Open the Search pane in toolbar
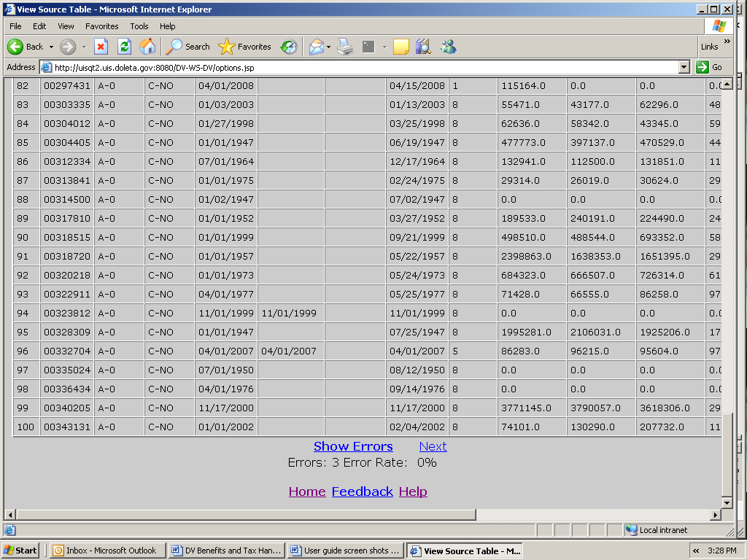Image resolution: width=747 pixels, height=560 pixels. coord(188,47)
